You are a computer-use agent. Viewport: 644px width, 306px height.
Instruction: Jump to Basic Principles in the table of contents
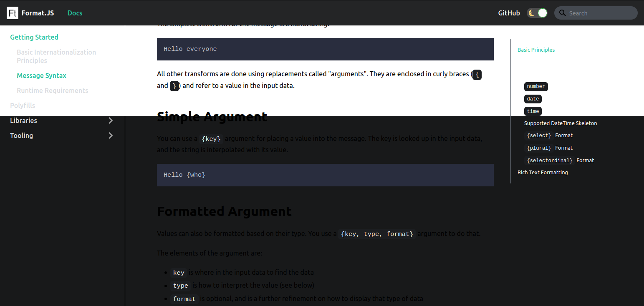point(536,50)
